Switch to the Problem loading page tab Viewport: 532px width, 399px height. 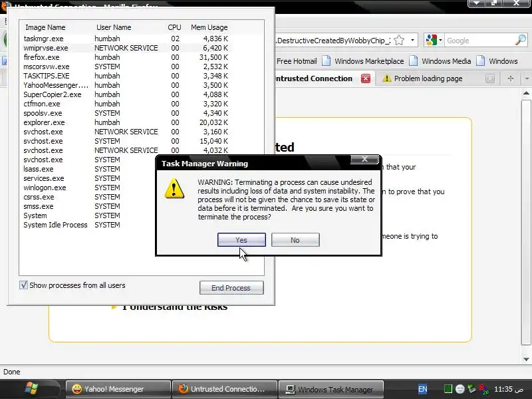pos(428,78)
